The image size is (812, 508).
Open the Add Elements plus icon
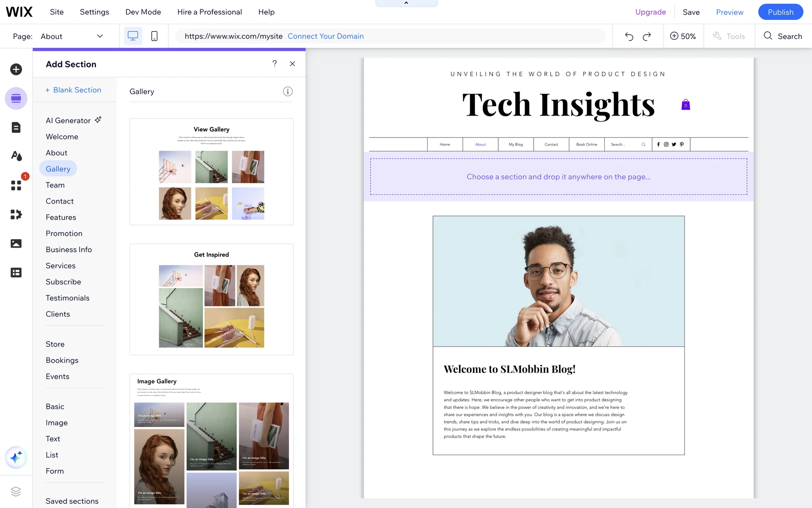tap(16, 69)
